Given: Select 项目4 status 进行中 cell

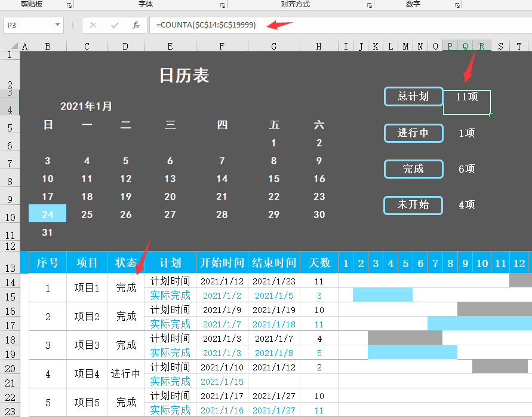Looking at the screenshot, I should click(126, 373).
